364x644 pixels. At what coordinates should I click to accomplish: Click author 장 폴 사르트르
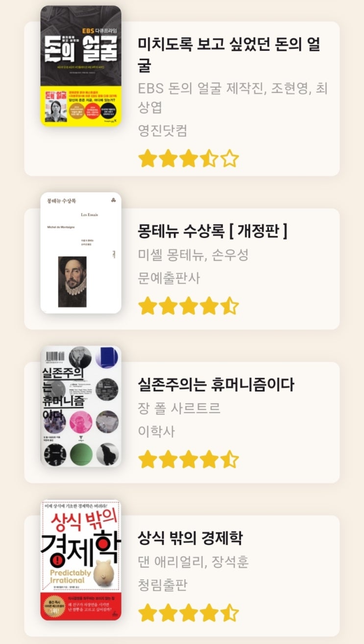pos(179,408)
